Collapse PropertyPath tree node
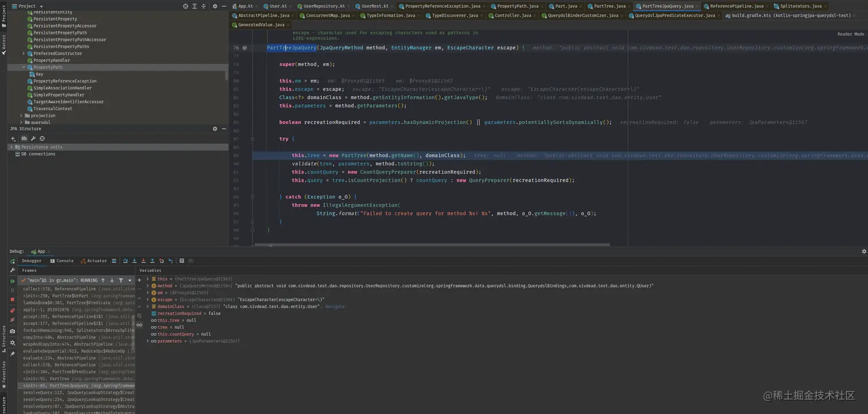868x414 pixels. point(24,67)
